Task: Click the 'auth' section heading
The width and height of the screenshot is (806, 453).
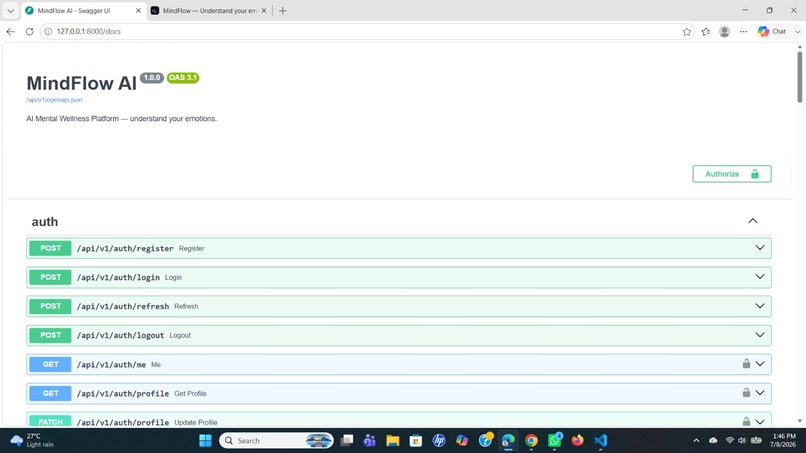Action: pos(45,222)
